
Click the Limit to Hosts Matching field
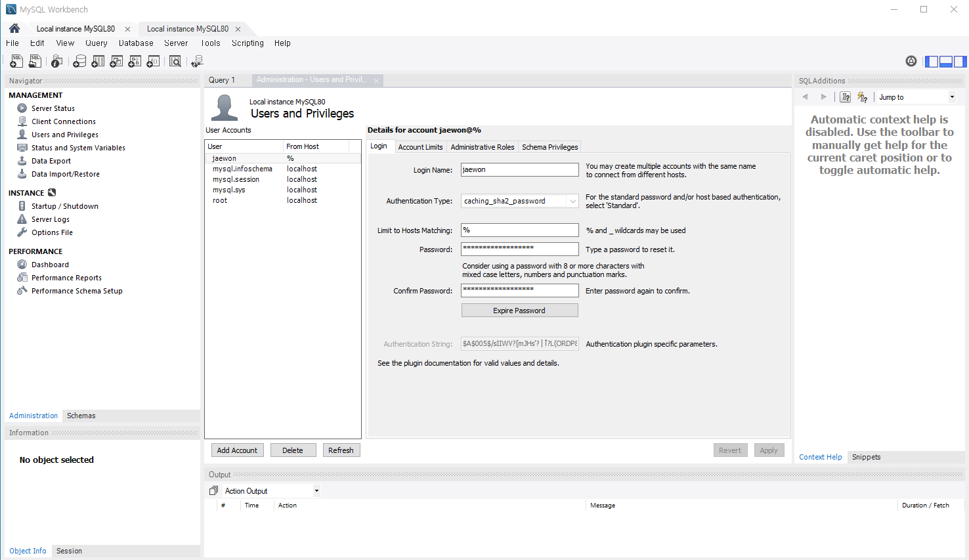click(519, 230)
